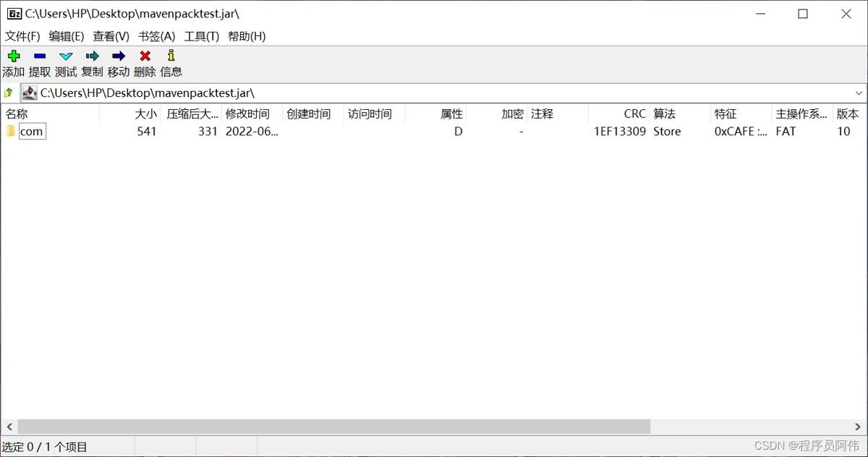Click characteristics value 0xCAFE
Viewport: 868px width, 457px height.
coord(741,132)
